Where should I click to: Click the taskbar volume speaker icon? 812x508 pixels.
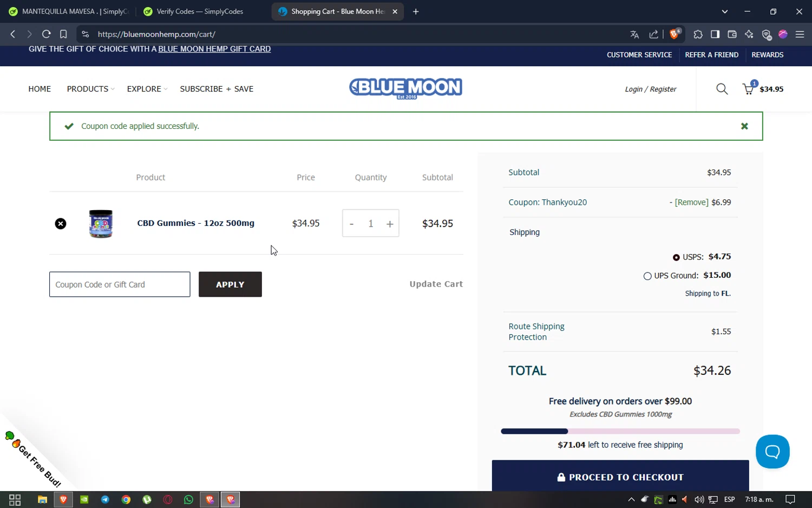699,499
